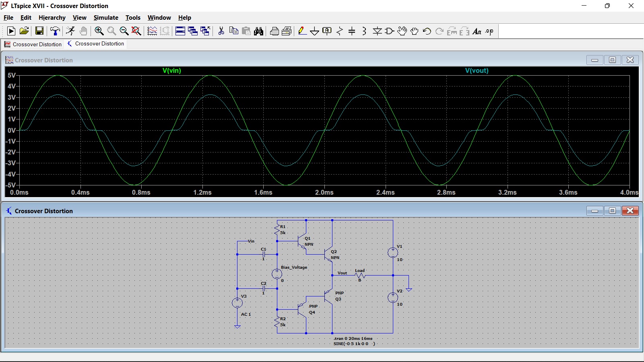Open the Tools menu
The width and height of the screenshot is (644, 362).
[133, 18]
